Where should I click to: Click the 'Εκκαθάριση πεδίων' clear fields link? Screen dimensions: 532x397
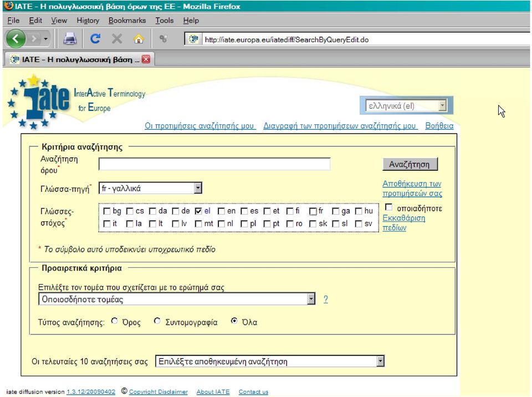tap(404, 223)
